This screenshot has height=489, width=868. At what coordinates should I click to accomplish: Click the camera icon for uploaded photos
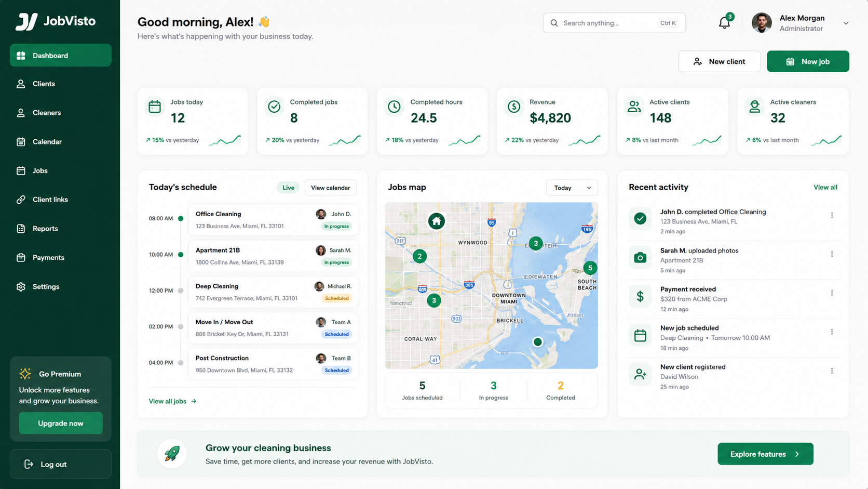(640, 257)
